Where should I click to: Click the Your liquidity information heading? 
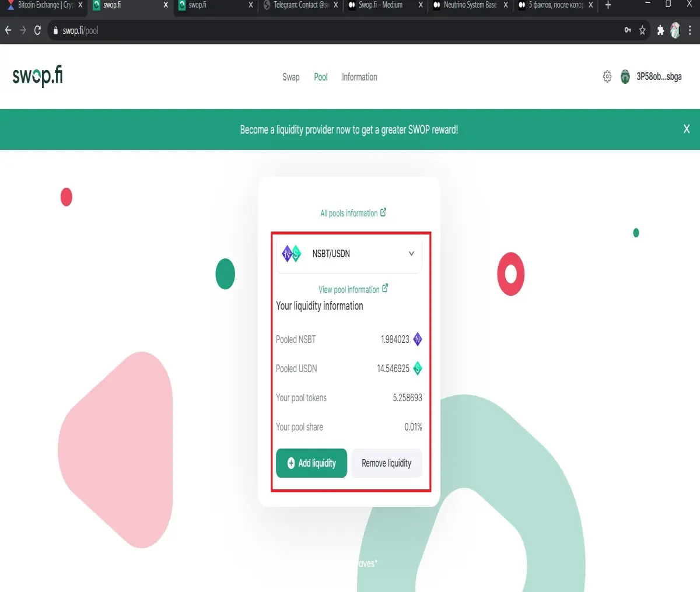click(x=320, y=306)
